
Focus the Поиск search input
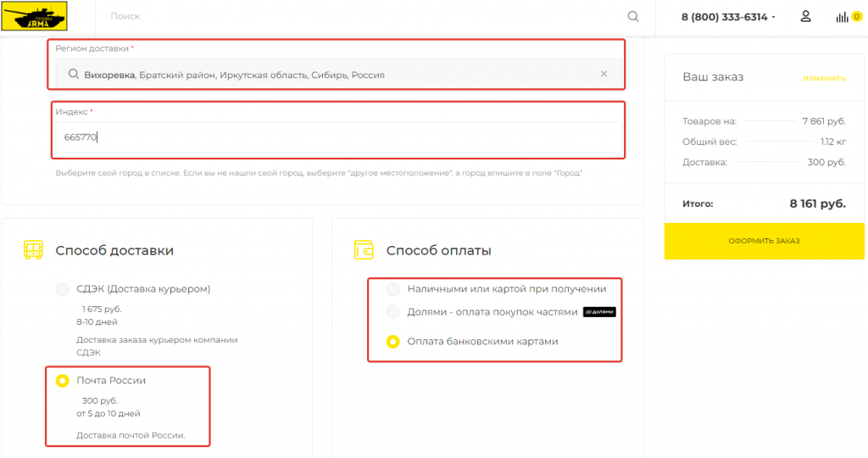tap(364, 16)
